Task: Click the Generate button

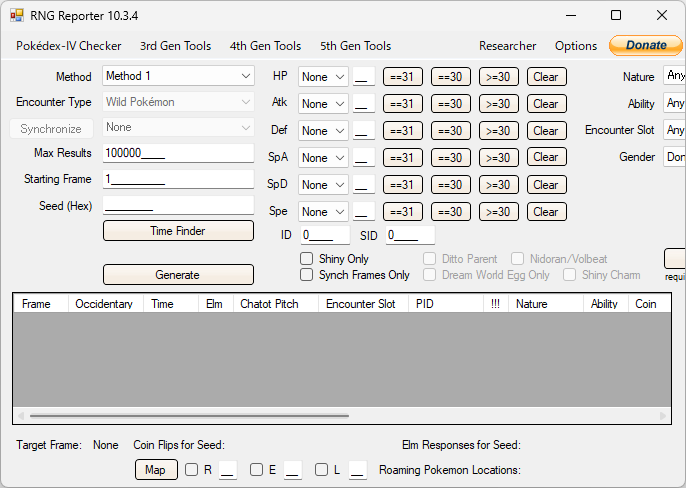Action: click(178, 274)
